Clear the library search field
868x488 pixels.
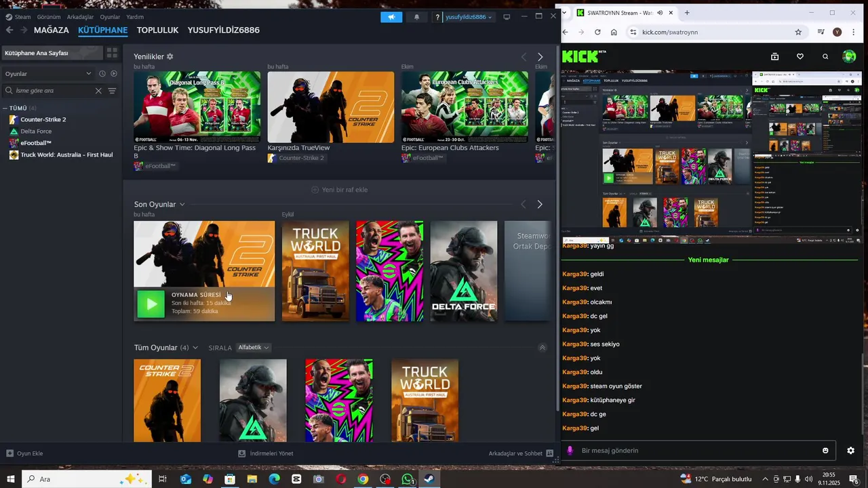tap(98, 91)
